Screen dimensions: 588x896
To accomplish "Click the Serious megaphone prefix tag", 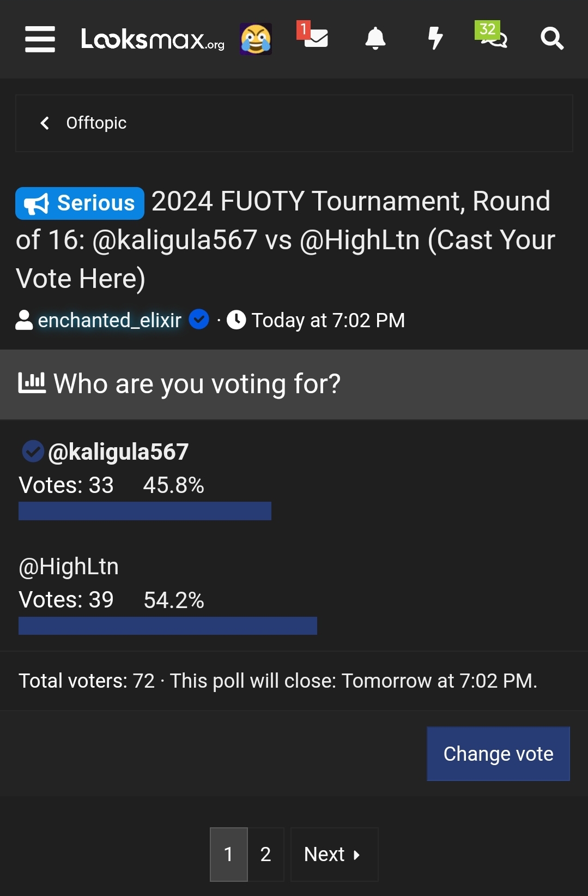I will 80,203.
